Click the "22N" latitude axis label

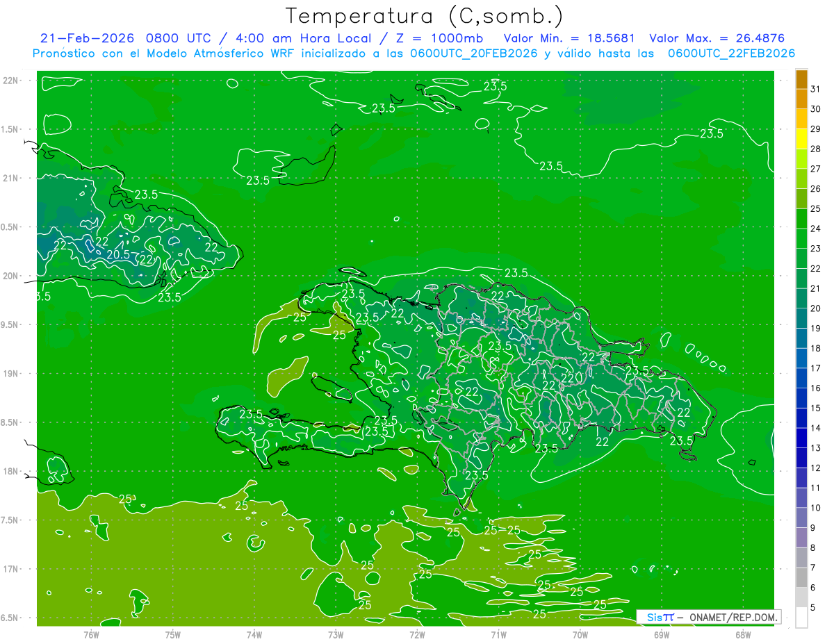(10, 81)
